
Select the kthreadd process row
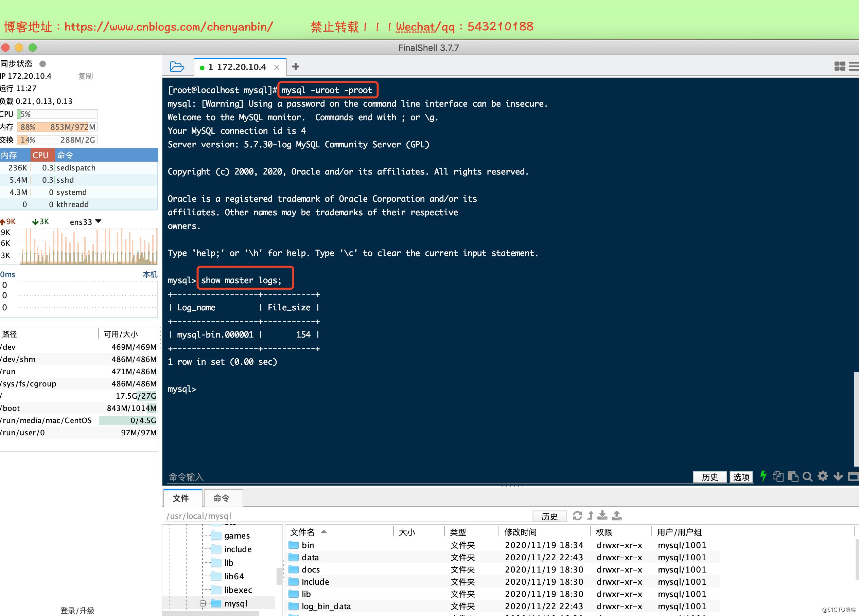click(x=79, y=204)
